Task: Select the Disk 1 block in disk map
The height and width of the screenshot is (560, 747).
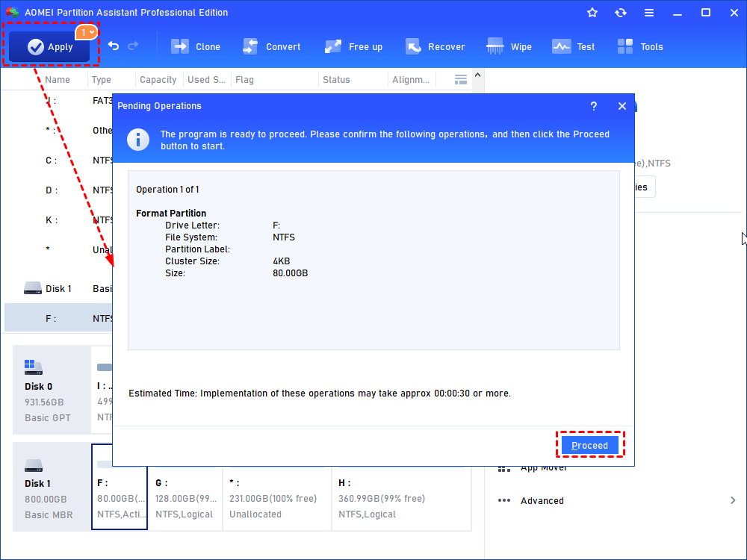Action: [52, 487]
